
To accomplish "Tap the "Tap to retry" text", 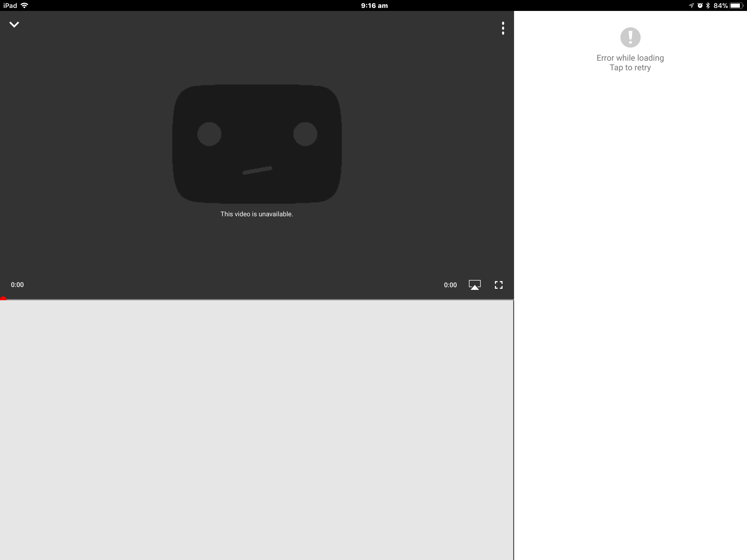I will [x=630, y=68].
